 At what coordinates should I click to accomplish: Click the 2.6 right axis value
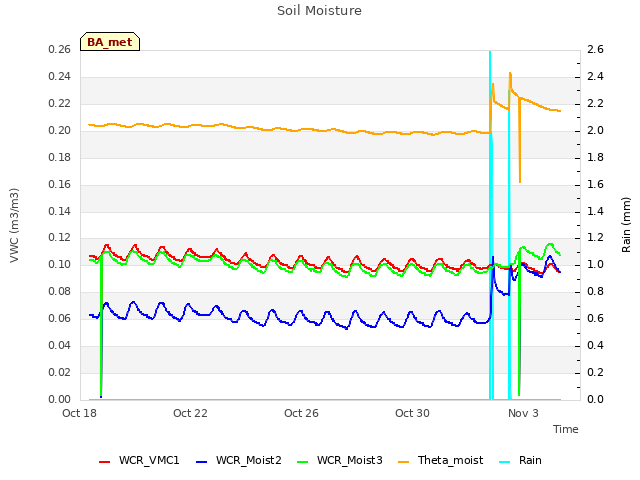point(595,50)
